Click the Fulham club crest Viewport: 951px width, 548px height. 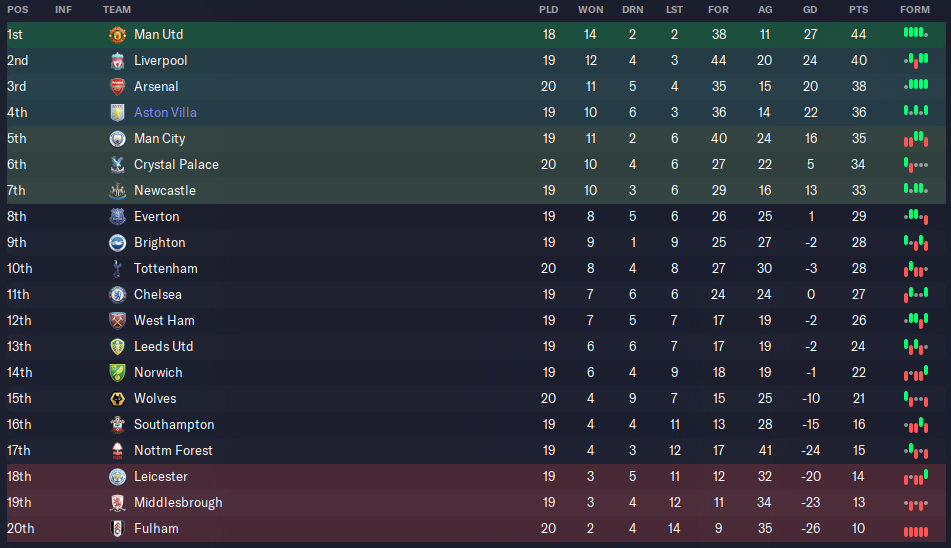(x=117, y=529)
